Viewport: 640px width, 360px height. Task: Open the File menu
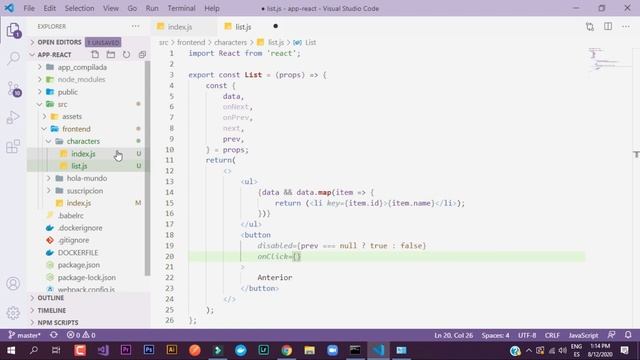pyautogui.click(x=29, y=8)
